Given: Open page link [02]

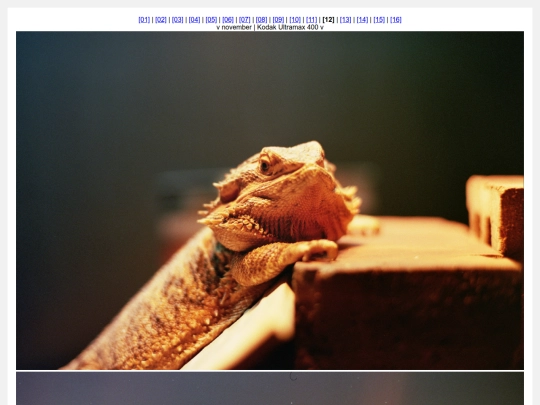Looking at the screenshot, I should [x=161, y=20].
